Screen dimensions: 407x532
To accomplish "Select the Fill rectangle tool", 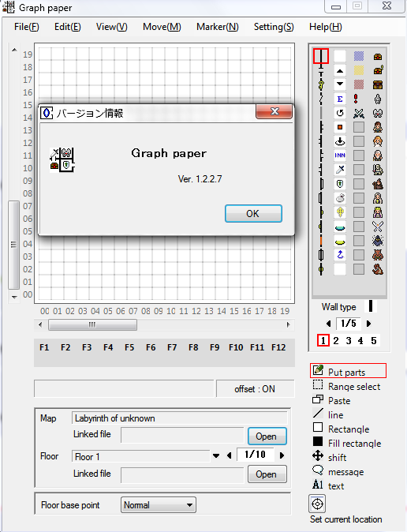I will pyautogui.click(x=346, y=443).
